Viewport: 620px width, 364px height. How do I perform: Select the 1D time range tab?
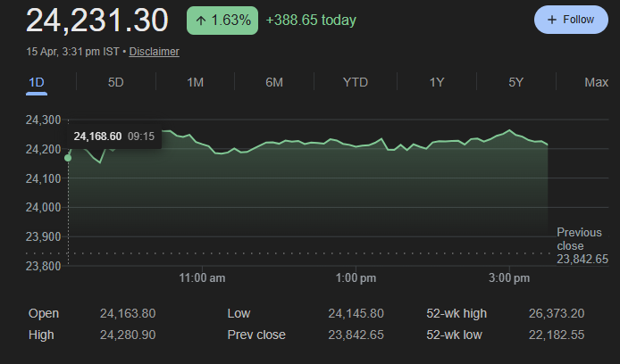[x=37, y=83]
